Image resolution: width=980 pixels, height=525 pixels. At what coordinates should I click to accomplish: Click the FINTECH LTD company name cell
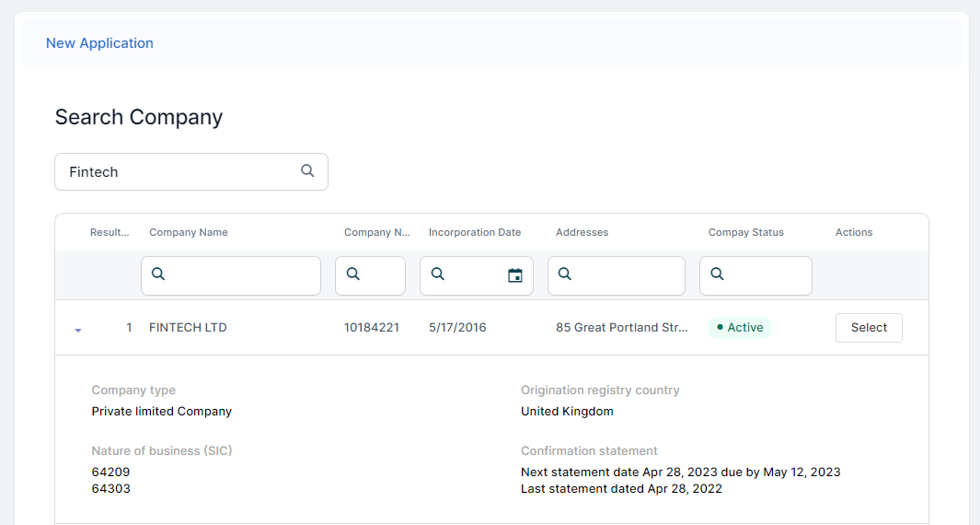coord(188,328)
